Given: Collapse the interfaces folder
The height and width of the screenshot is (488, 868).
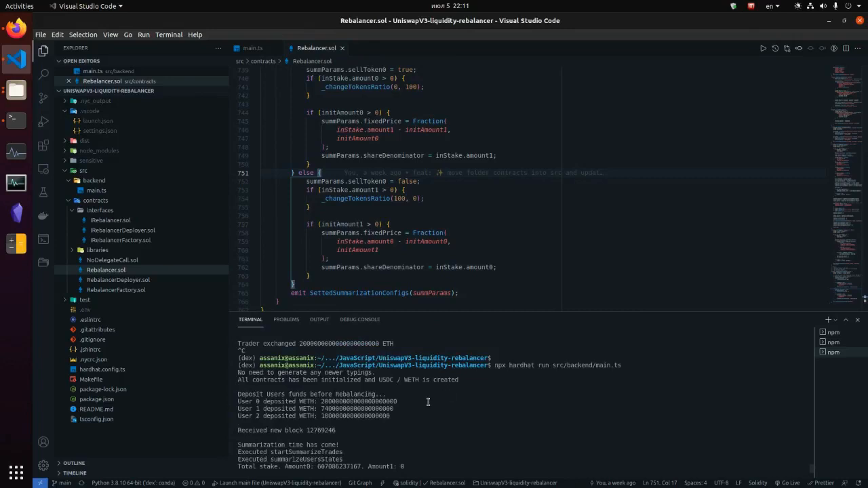Looking at the screenshot, I should coord(72,210).
